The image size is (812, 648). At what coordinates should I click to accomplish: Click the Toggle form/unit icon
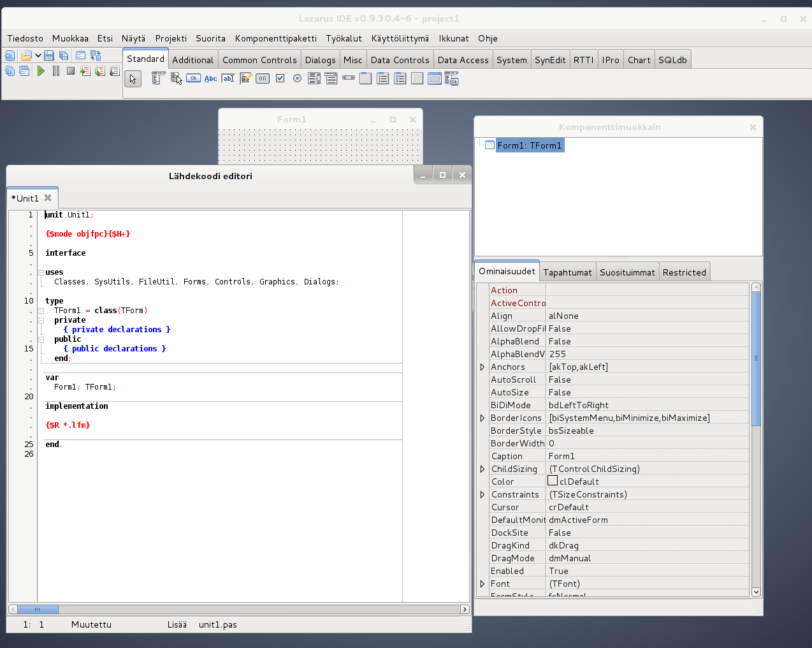pyautogui.click(x=96, y=56)
